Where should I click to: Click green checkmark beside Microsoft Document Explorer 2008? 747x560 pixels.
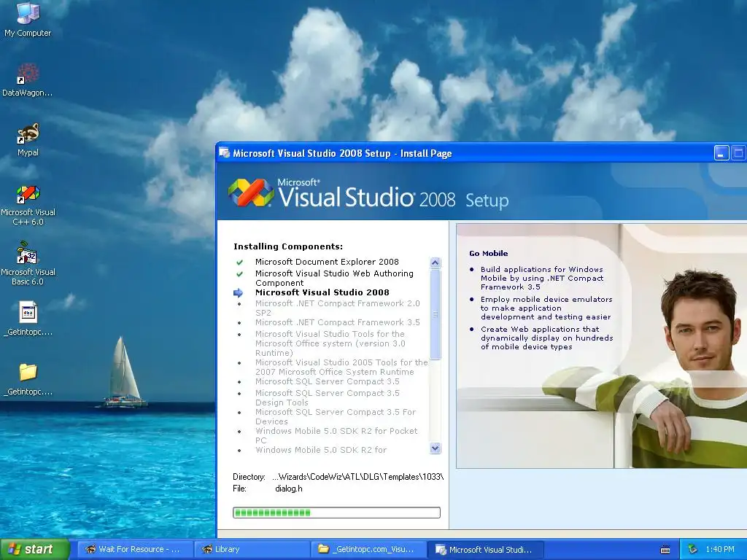tap(239, 262)
